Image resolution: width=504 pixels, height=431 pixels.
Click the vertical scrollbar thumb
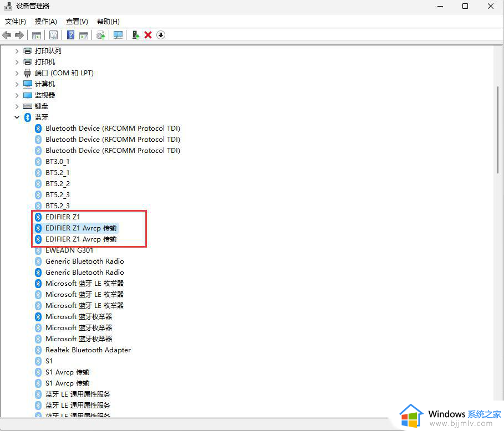498,130
